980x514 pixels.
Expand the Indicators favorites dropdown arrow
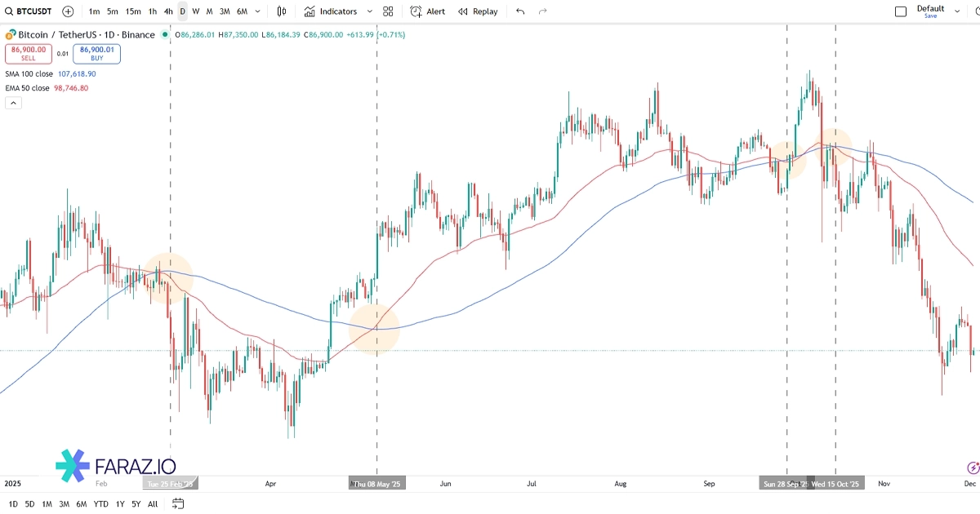pos(370,11)
